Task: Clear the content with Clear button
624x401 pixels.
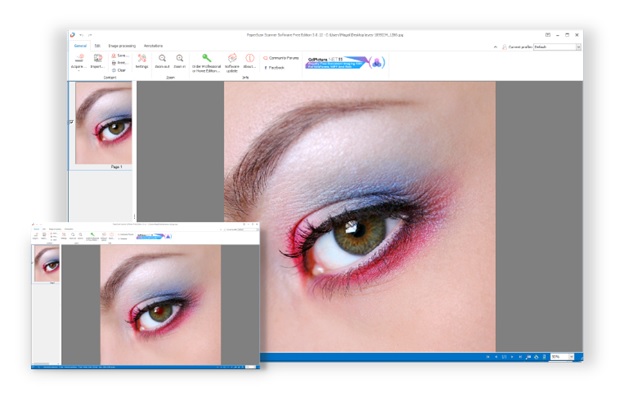Action: point(118,70)
